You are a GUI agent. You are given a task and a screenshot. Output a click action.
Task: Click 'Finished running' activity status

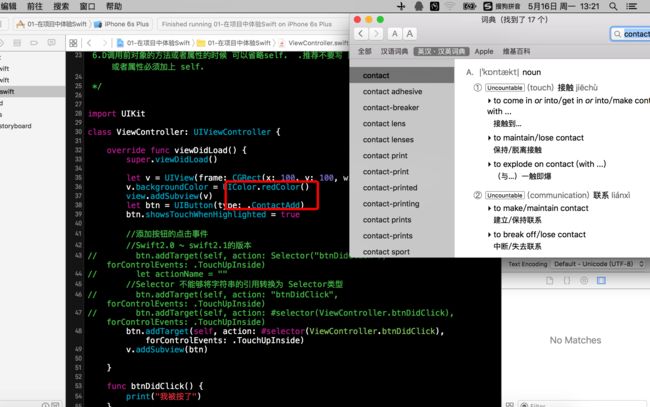pyautogui.click(x=247, y=24)
